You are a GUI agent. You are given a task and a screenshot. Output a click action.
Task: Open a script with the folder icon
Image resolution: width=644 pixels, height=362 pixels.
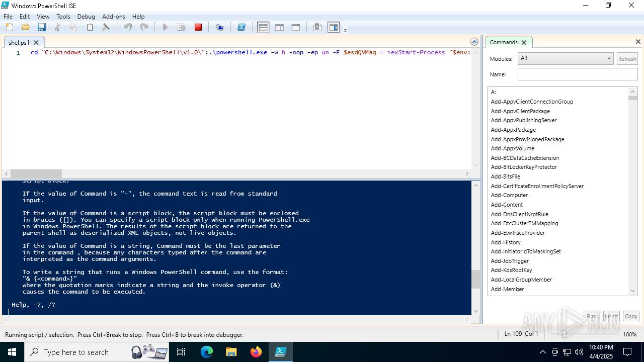[25, 27]
